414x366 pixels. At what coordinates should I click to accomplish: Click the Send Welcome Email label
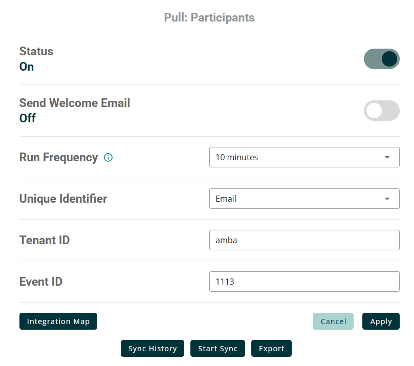coord(75,103)
